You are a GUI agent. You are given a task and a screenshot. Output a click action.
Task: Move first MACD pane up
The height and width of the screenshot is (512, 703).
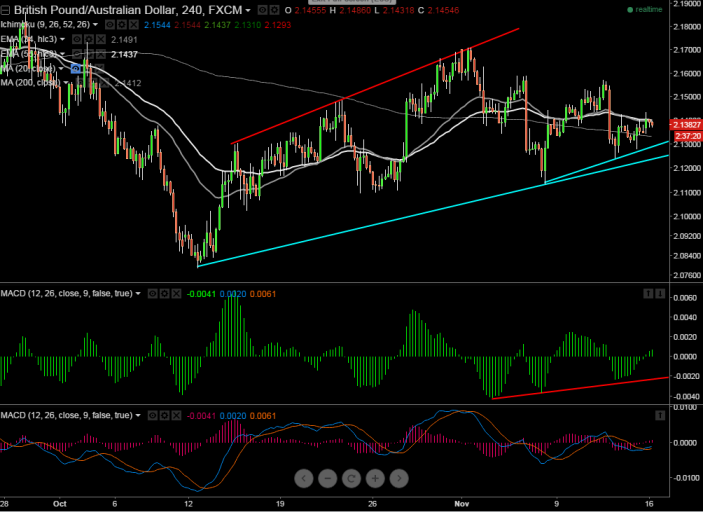tap(648, 294)
